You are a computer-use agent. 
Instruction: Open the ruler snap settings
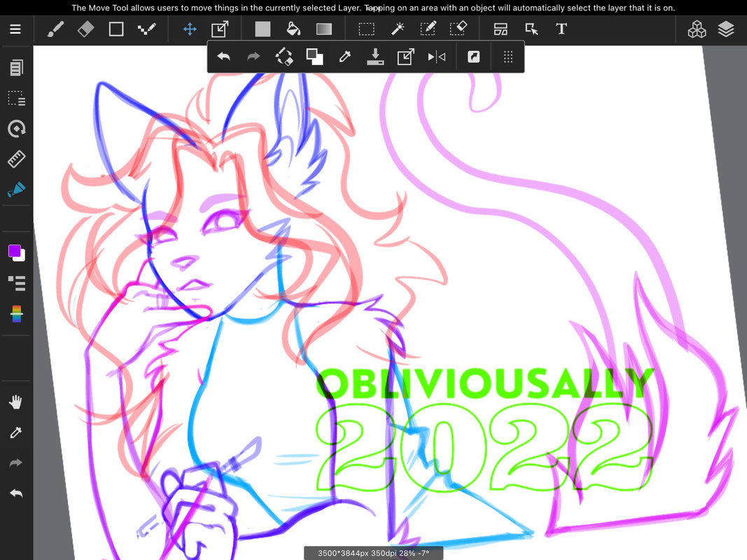coord(17,159)
